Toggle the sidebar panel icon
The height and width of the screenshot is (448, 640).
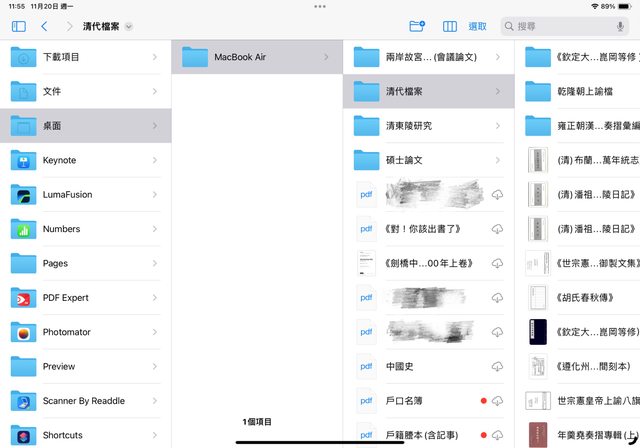pyautogui.click(x=18, y=26)
